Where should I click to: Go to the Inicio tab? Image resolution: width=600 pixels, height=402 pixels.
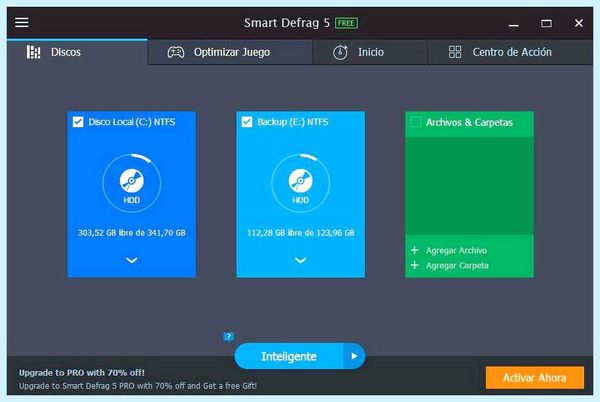[x=370, y=52]
